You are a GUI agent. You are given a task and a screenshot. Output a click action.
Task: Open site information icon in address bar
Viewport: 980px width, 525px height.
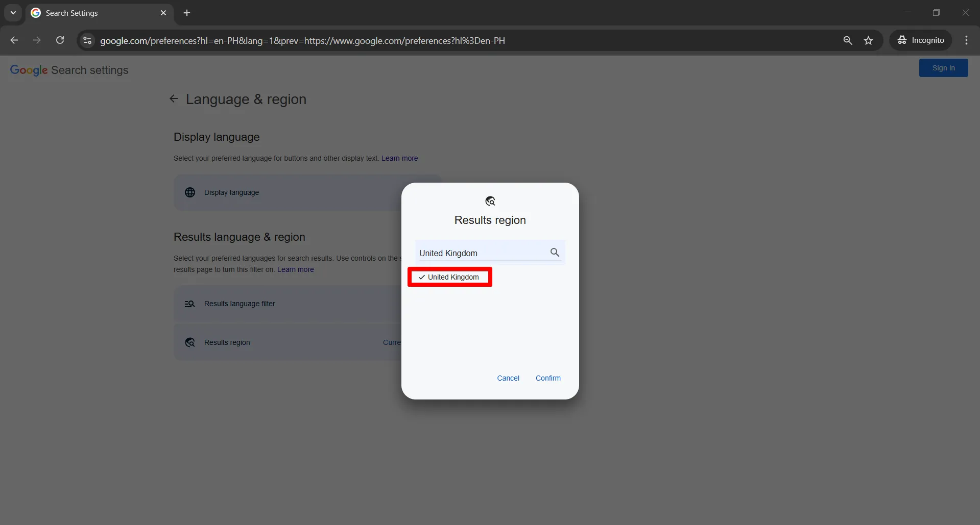[87, 40]
